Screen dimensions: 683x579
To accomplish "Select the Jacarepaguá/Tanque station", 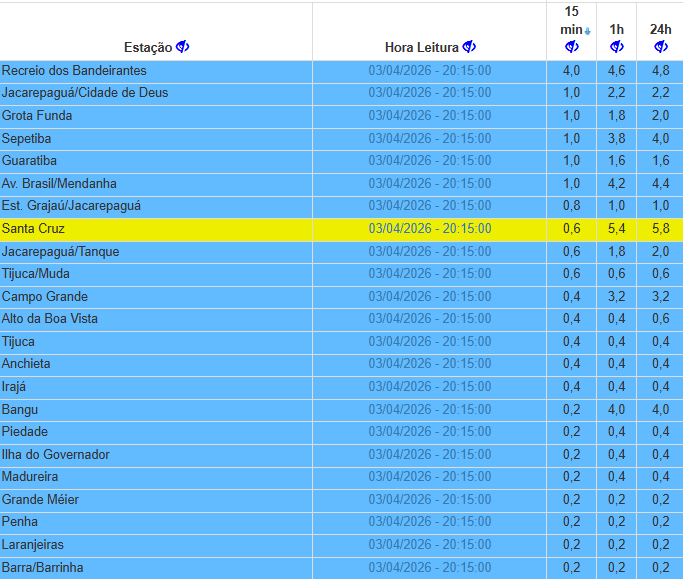I will coord(61,251).
